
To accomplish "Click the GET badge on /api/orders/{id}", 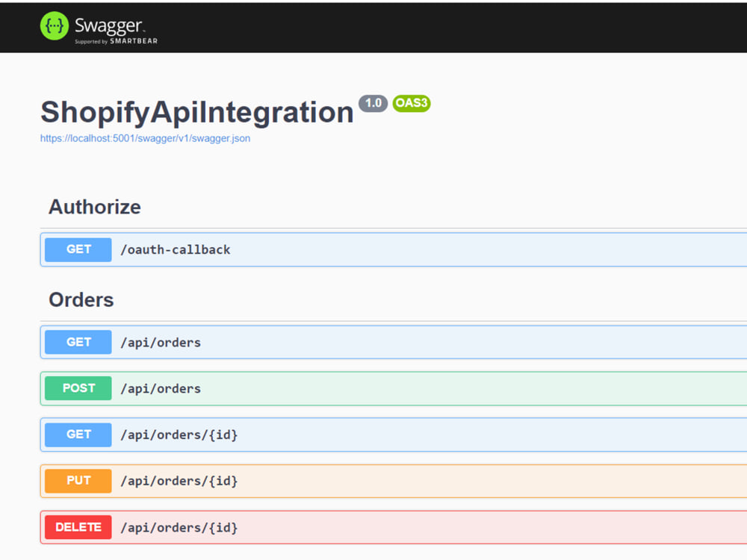I will coord(77,435).
